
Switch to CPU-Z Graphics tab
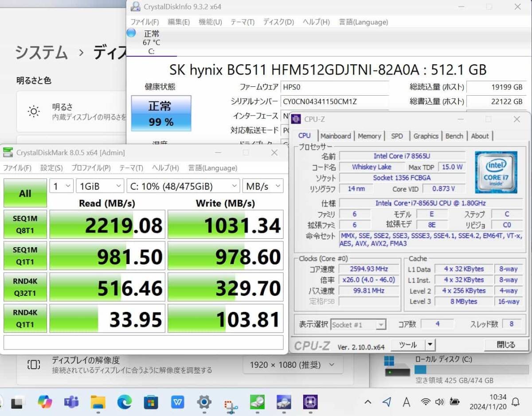tap(426, 136)
